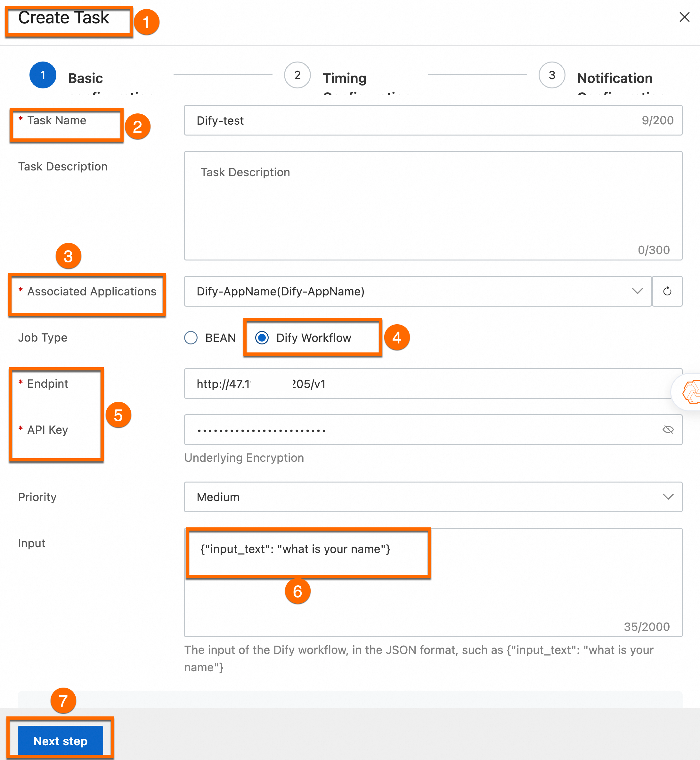Select the BEAN job type radio button
The width and height of the screenshot is (700, 760).
[x=191, y=338]
